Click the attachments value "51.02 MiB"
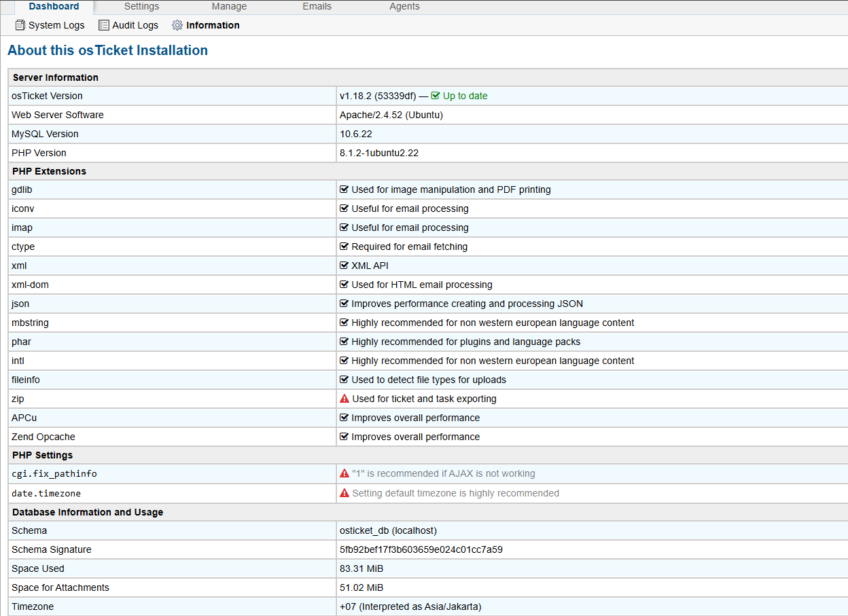This screenshot has height=616, width=848. [361, 587]
